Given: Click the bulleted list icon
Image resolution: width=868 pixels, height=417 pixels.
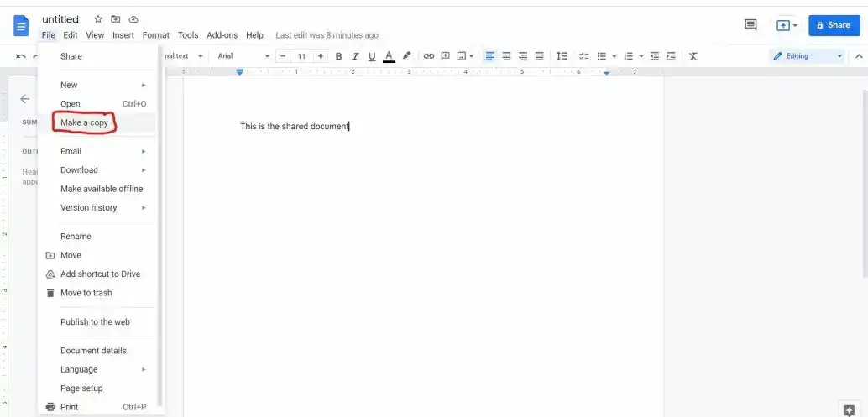Looking at the screenshot, I should point(602,56).
